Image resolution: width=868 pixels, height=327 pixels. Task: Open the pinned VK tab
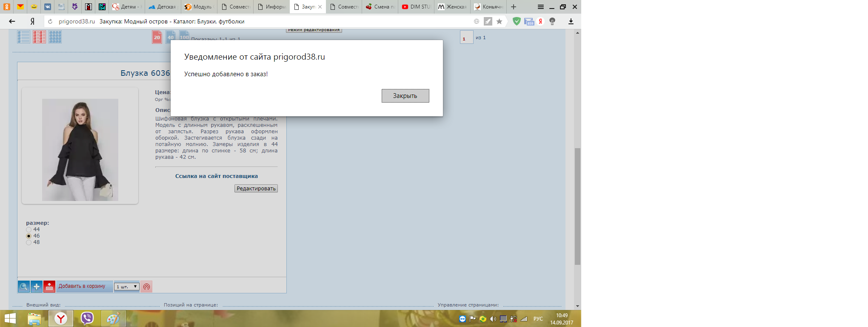(48, 6)
